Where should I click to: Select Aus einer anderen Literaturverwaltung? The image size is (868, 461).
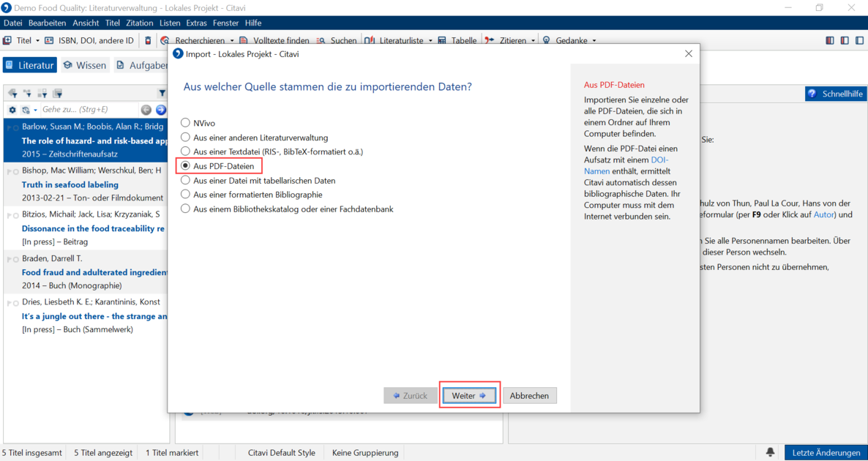(185, 137)
